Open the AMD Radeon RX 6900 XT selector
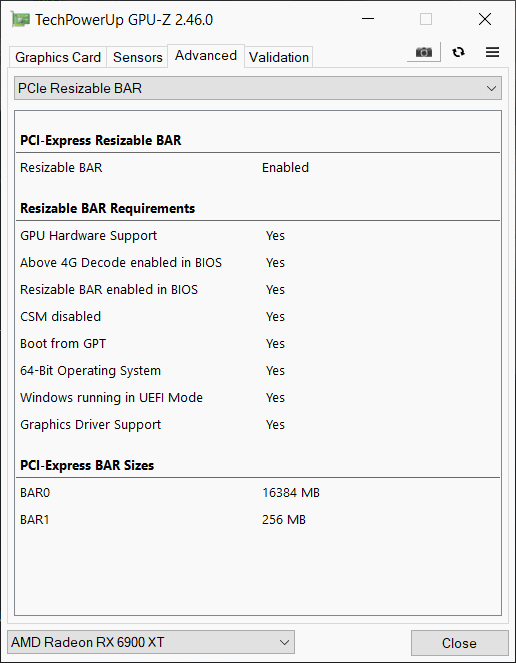 click(151, 643)
